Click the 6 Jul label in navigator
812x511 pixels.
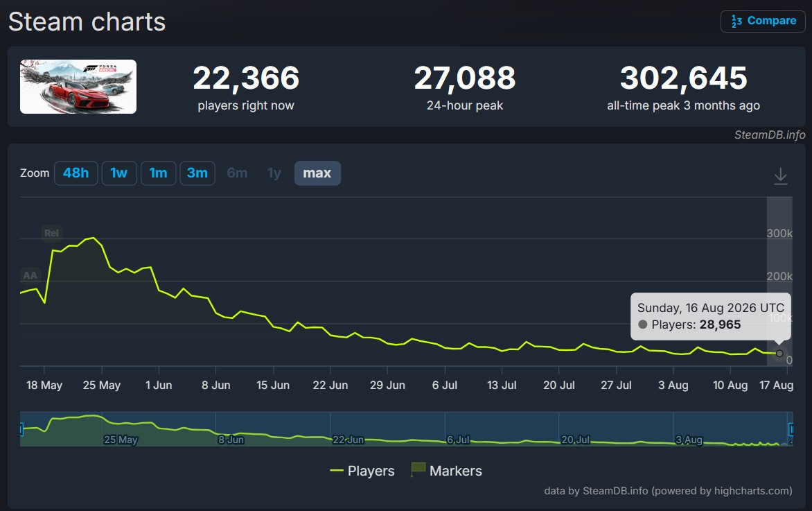(x=458, y=440)
